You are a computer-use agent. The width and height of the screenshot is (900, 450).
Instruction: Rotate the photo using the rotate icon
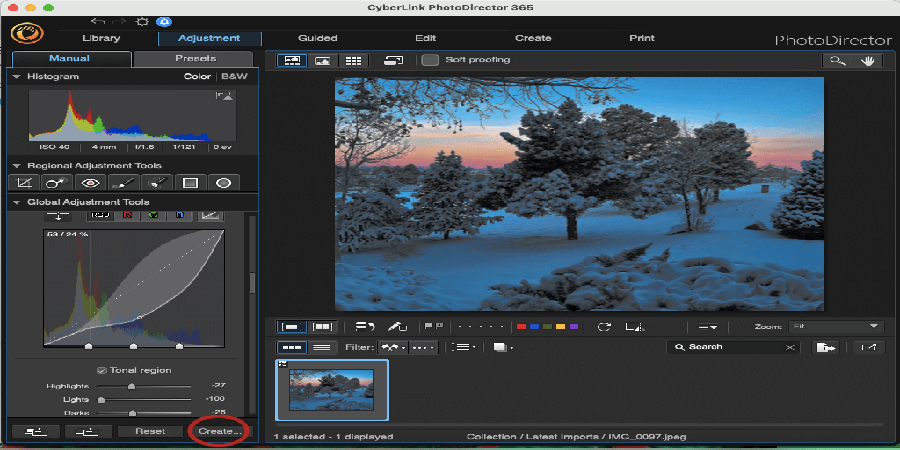click(x=604, y=327)
